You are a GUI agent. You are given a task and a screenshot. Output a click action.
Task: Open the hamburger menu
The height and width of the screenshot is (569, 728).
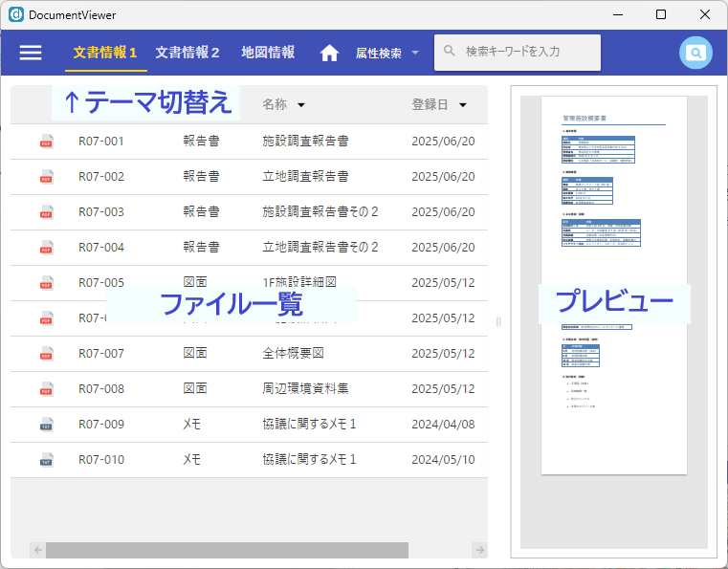click(31, 53)
